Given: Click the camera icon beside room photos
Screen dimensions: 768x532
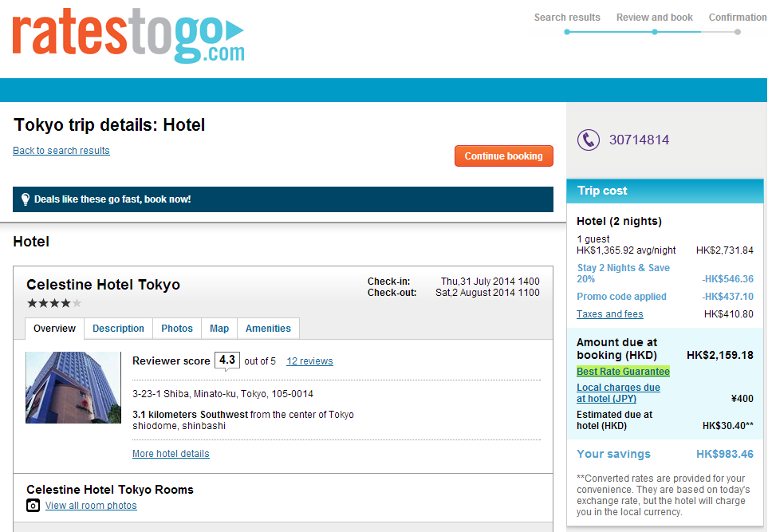Looking at the screenshot, I should 33,506.
